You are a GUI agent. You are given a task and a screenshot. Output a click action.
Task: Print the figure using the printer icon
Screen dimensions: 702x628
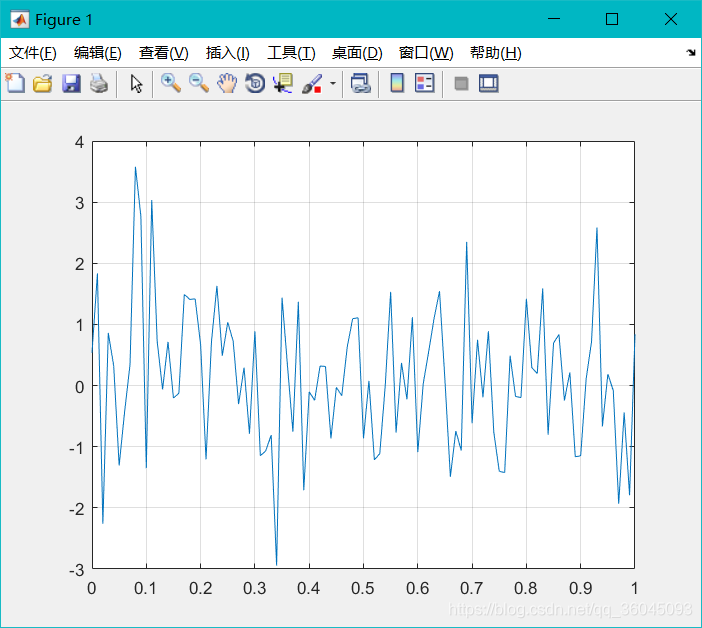pyautogui.click(x=98, y=84)
